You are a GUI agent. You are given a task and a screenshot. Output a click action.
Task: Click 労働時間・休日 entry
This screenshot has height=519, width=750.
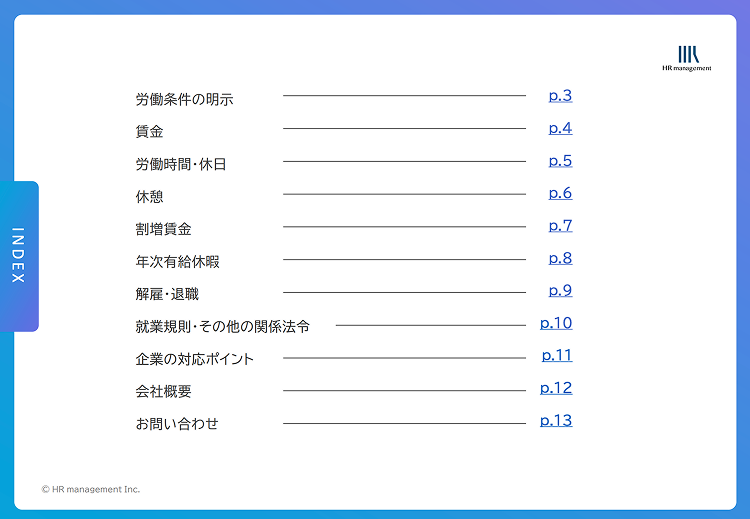coord(181,165)
